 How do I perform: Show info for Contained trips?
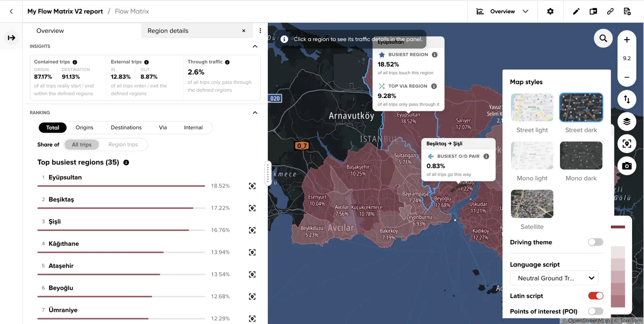pos(75,62)
